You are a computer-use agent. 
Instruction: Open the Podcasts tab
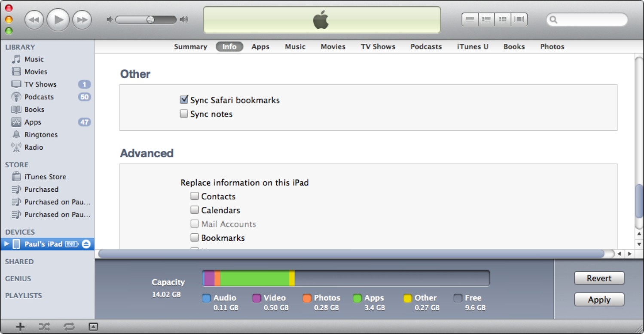(426, 47)
